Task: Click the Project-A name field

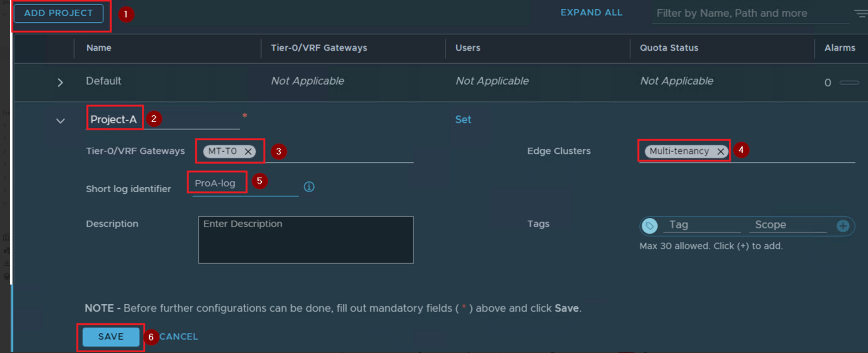Action: (x=162, y=119)
